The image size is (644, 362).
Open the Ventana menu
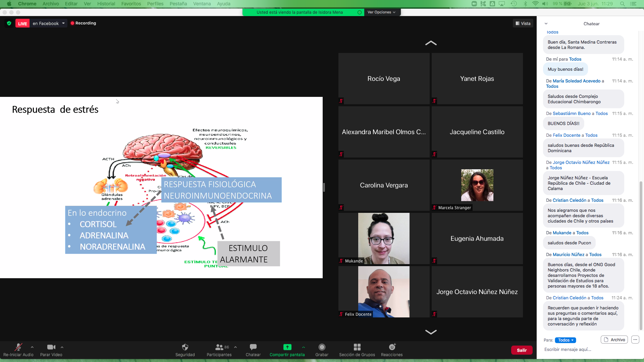click(x=202, y=4)
